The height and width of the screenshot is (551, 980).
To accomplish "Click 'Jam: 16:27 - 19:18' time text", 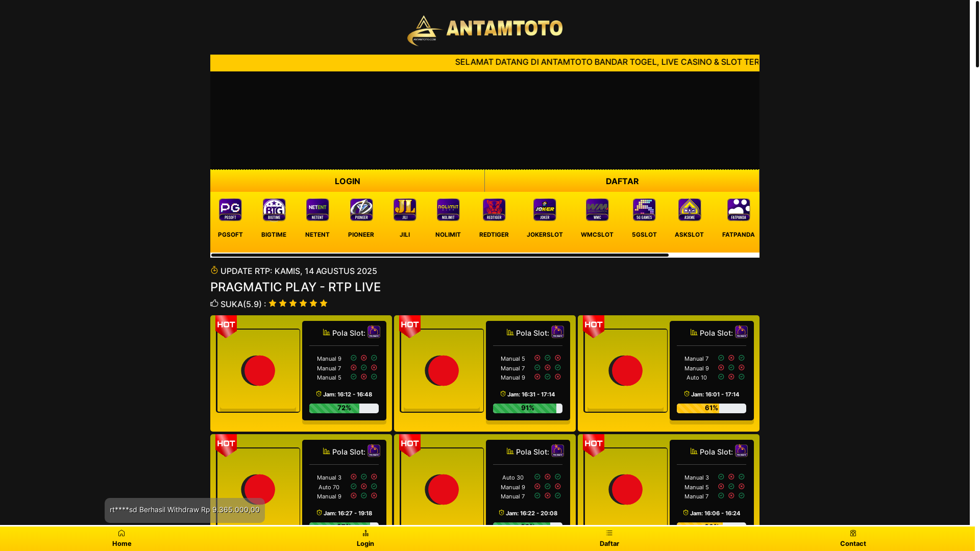I will (348, 513).
